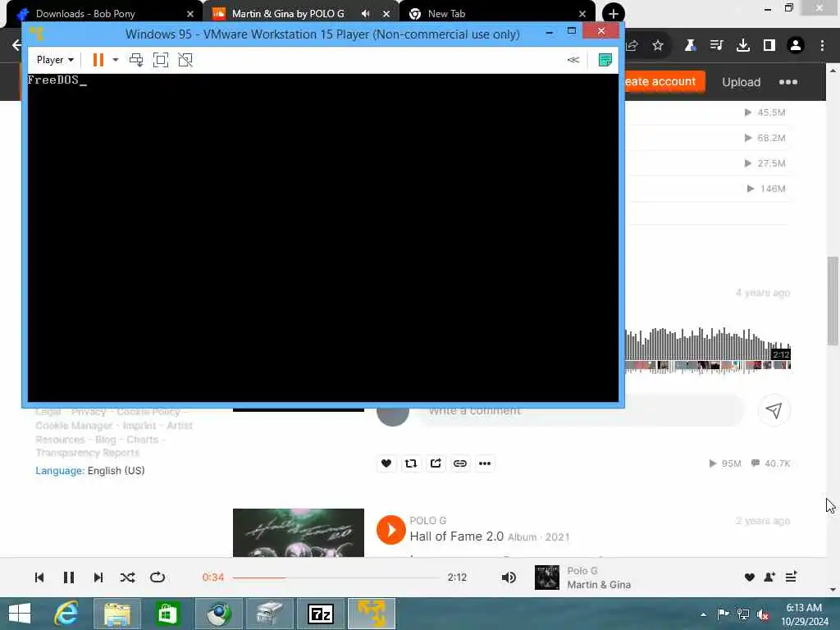Like the track with the heart button
The height and width of the screenshot is (630, 840).
[x=386, y=463]
